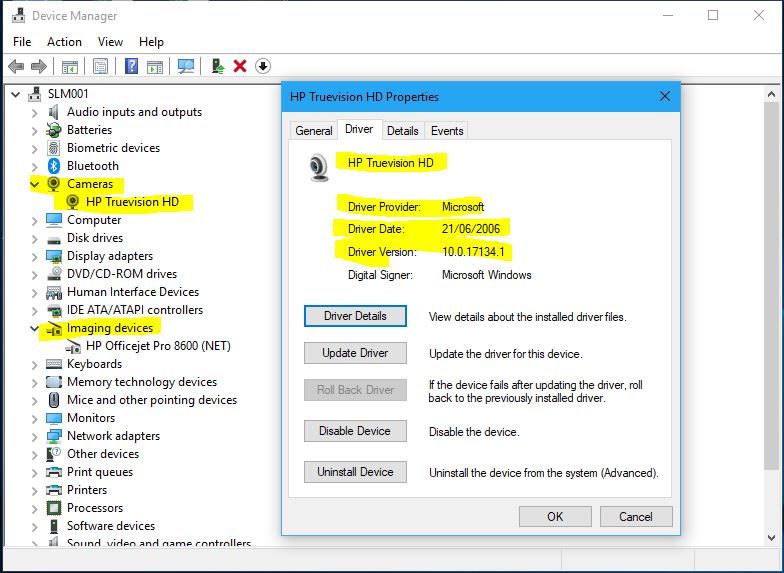
Task: Expand the Print queues category
Action: [x=34, y=472]
